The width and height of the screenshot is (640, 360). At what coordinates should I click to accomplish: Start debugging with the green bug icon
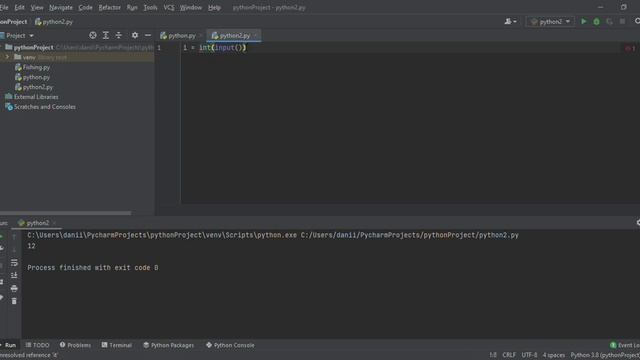pos(596,22)
